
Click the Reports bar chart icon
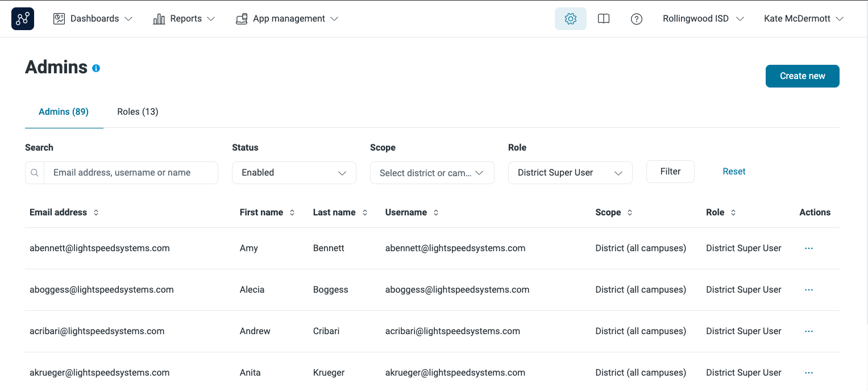(159, 19)
